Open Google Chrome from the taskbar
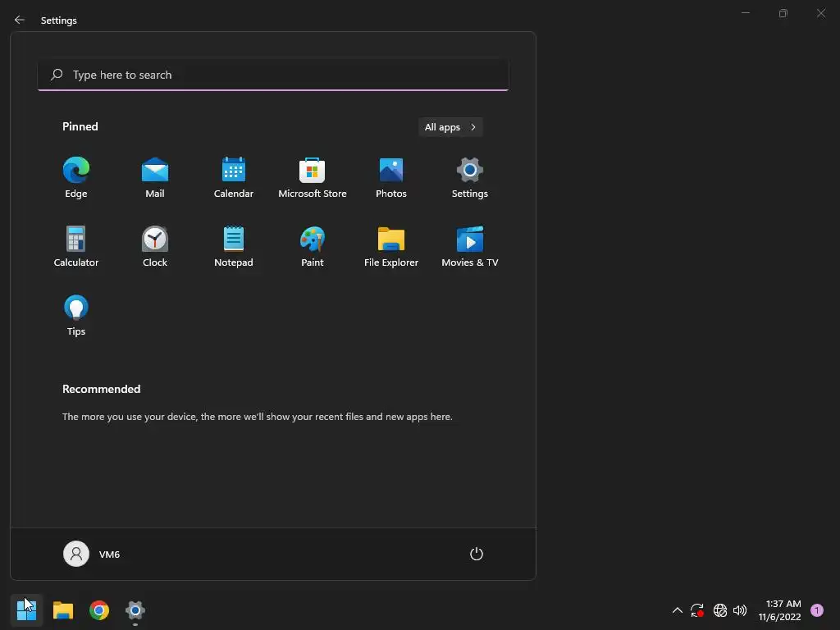This screenshot has height=630, width=840. tap(99, 610)
